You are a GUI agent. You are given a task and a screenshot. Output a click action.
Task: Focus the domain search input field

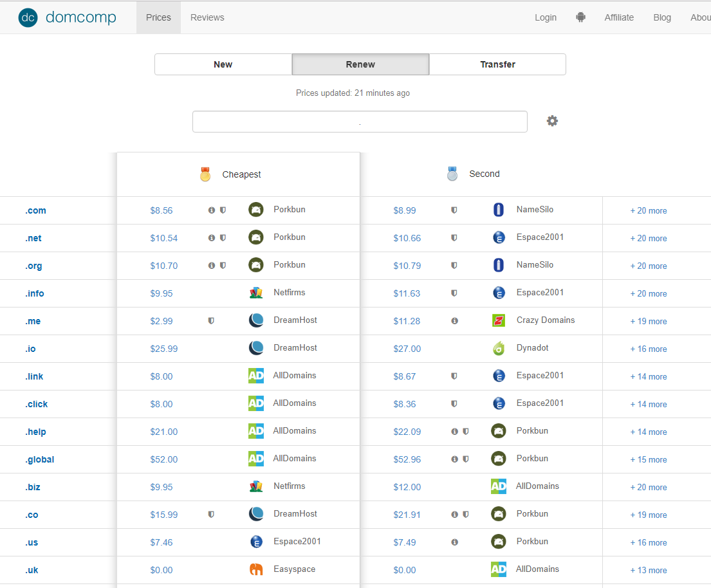pyautogui.click(x=360, y=122)
